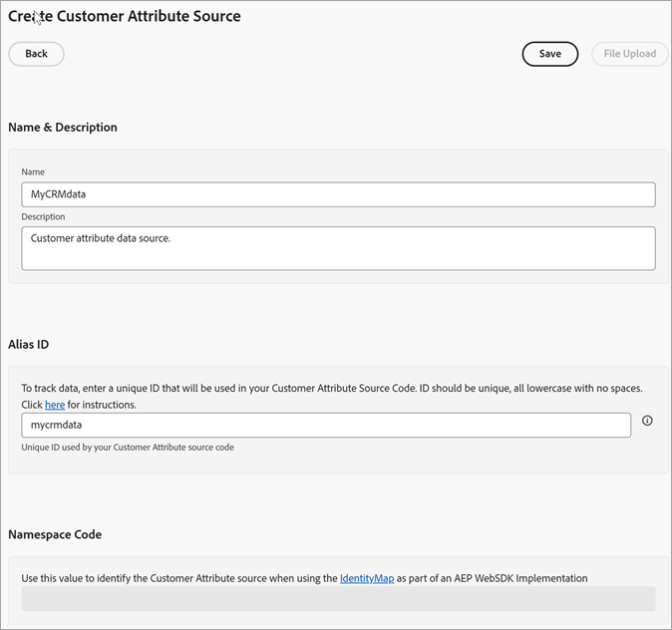Open the 'here' instructions link
672x630 pixels.
[55, 405]
